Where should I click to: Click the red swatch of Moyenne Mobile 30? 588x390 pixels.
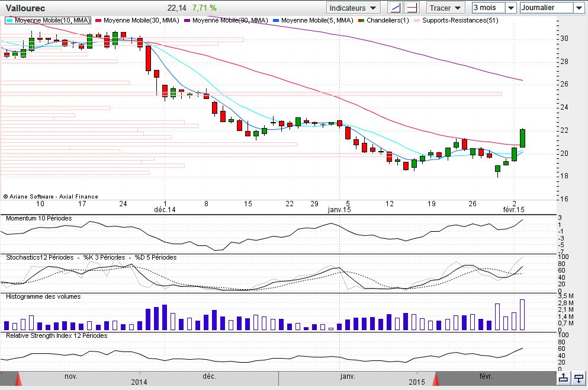pyautogui.click(x=99, y=21)
